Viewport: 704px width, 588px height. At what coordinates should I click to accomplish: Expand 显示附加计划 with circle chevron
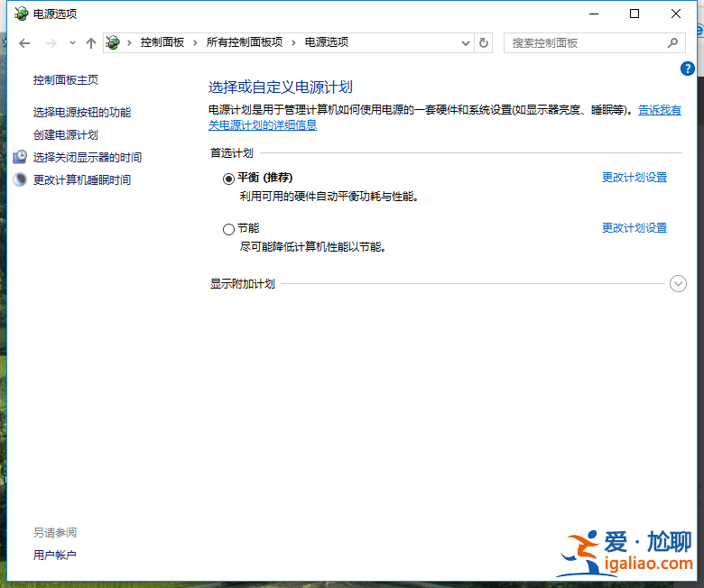click(x=678, y=283)
